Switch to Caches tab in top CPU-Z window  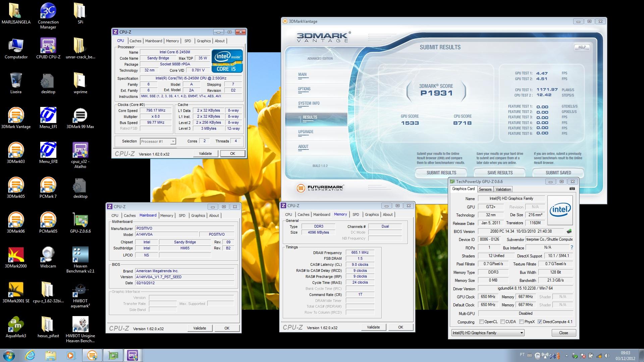click(x=136, y=41)
